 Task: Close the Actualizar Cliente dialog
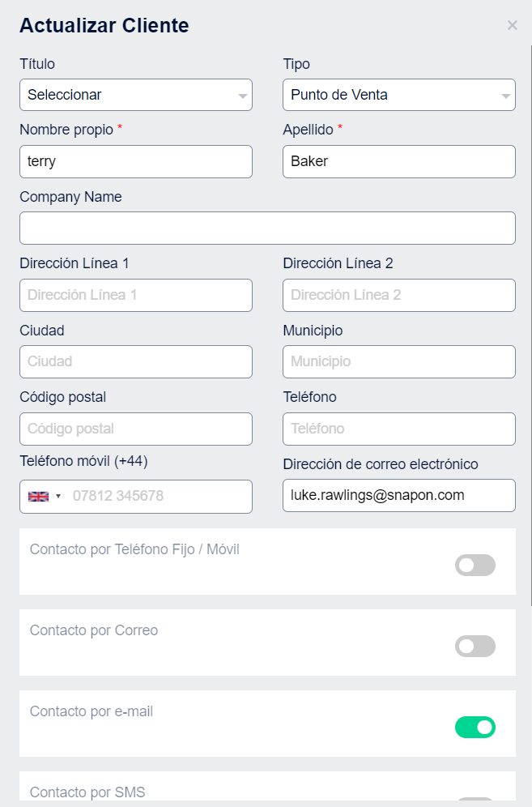tap(512, 25)
